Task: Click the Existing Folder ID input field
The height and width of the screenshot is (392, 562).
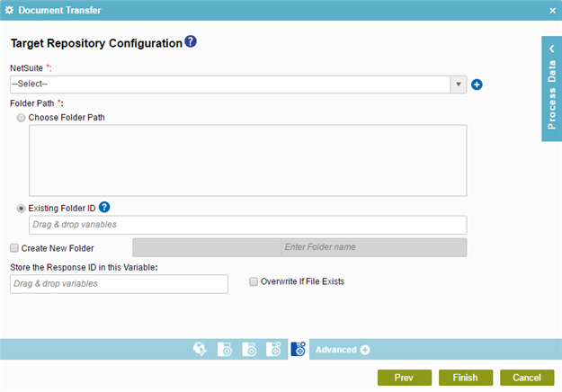Action: [x=247, y=225]
